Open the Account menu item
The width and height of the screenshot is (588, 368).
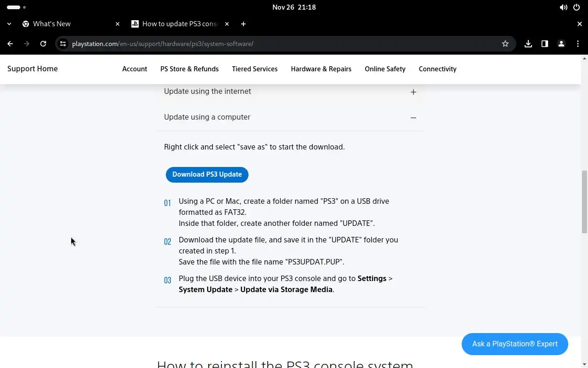point(135,69)
